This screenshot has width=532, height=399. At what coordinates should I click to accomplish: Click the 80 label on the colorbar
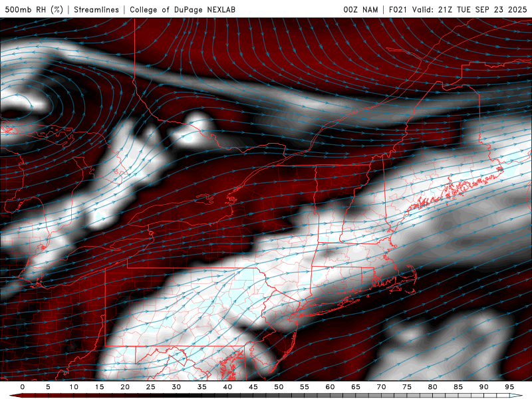(432, 387)
